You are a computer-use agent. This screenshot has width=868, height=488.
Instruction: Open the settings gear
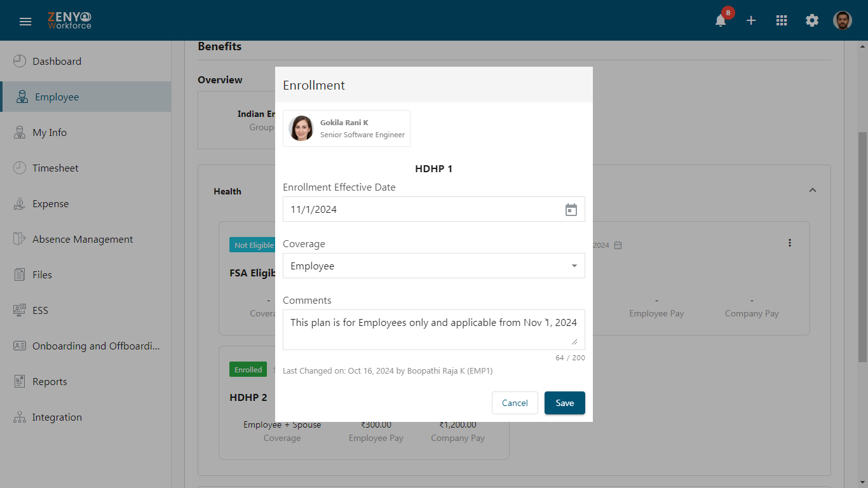point(812,20)
